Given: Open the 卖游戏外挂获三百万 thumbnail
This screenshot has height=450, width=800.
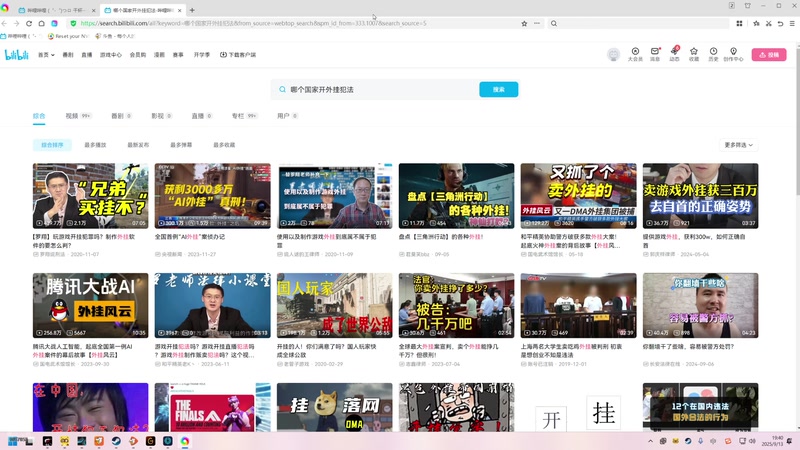Looking at the screenshot, I should click(701, 196).
